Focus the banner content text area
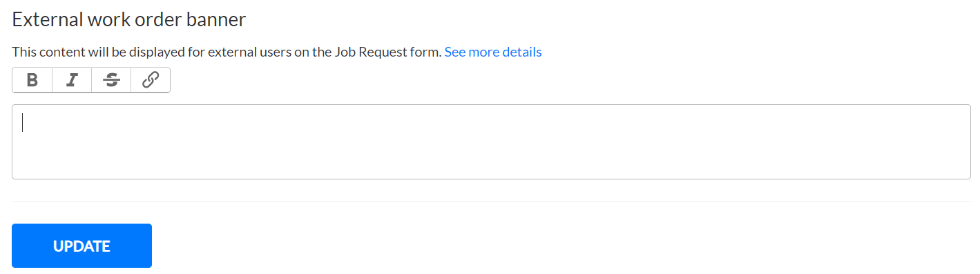The image size is (980, 274). coord(491,141)
